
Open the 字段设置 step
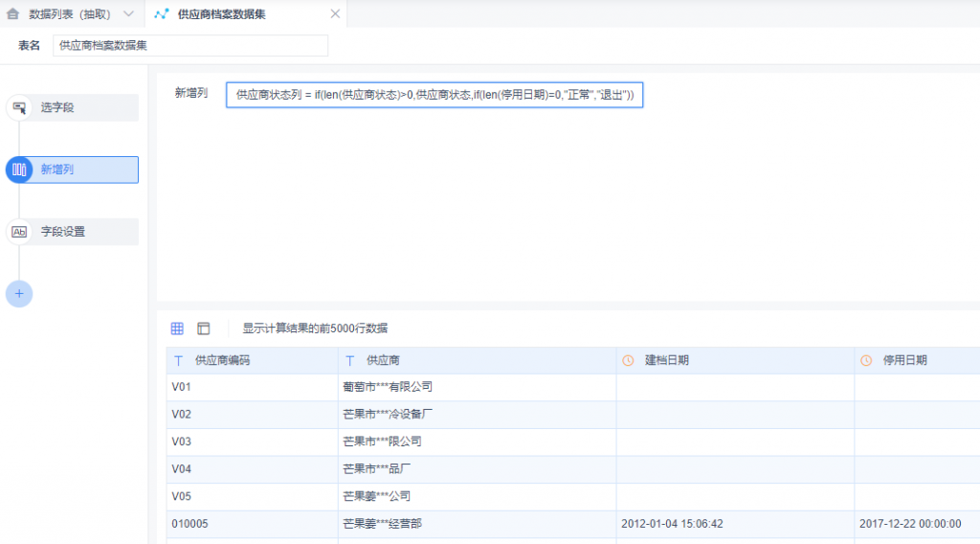click(72, 232)
